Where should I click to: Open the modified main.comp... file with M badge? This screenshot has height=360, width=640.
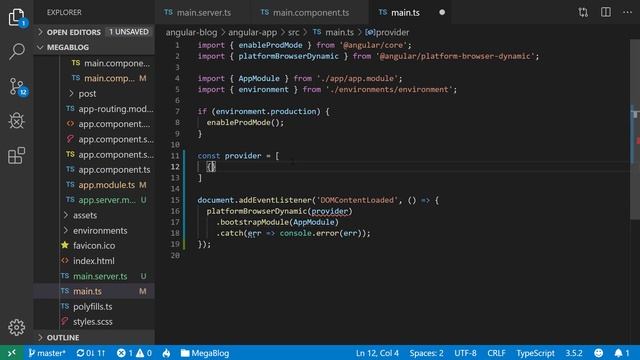coord(109,78)
